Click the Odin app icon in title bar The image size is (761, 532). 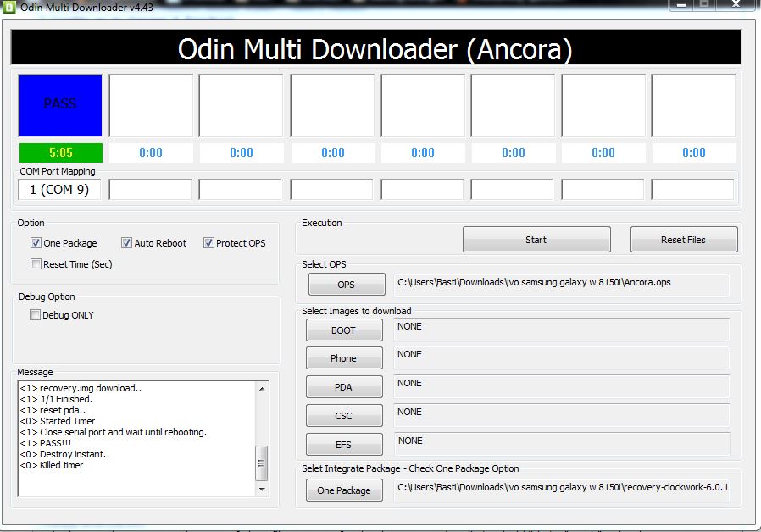point(9,7)
